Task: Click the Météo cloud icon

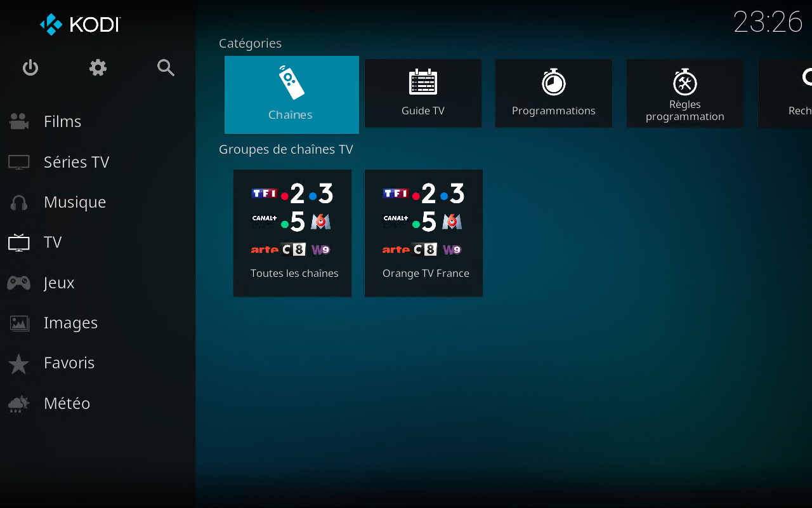Action: (19, 404)
